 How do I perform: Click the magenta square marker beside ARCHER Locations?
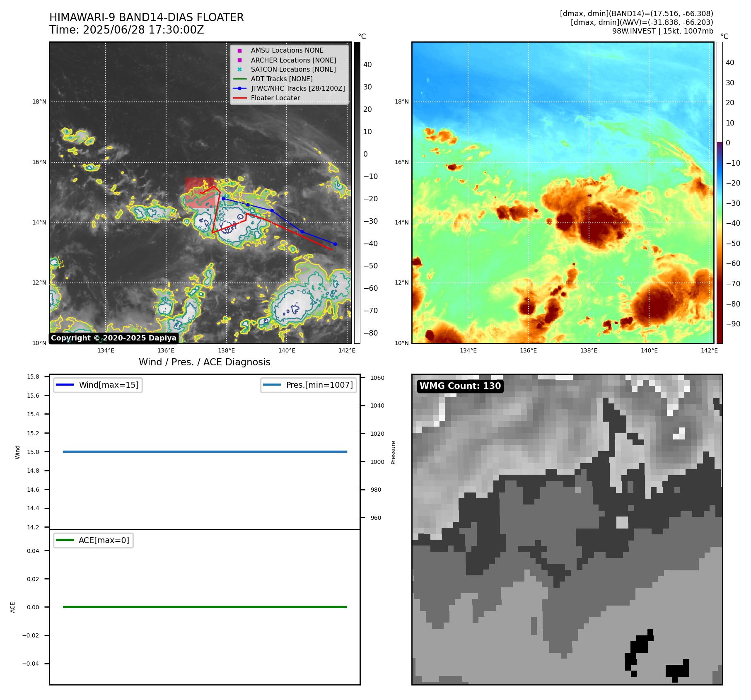pos(239,60)
